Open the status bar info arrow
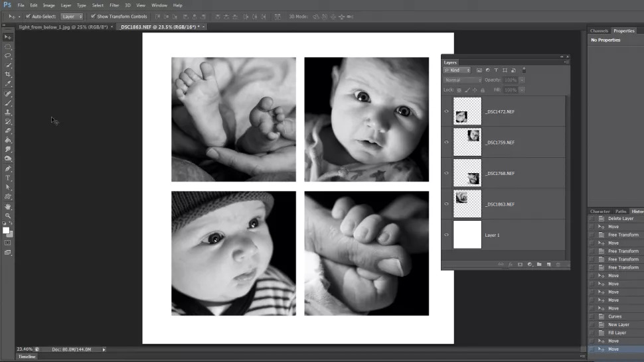 104,349
